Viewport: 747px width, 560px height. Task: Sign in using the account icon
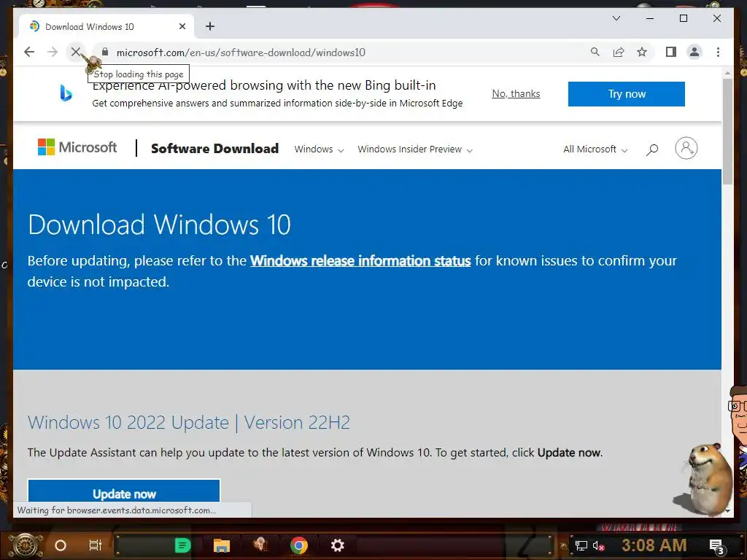coord(686,148)
